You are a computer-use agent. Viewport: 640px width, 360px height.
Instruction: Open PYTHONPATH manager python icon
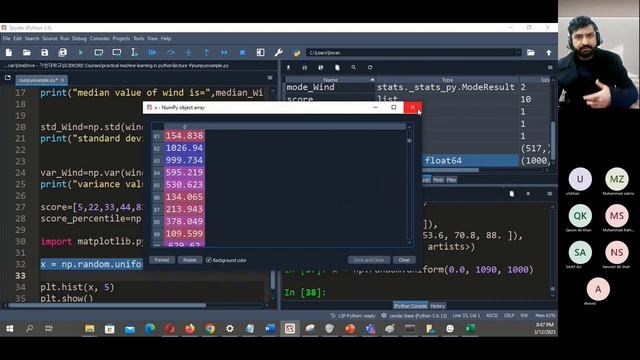297,53
